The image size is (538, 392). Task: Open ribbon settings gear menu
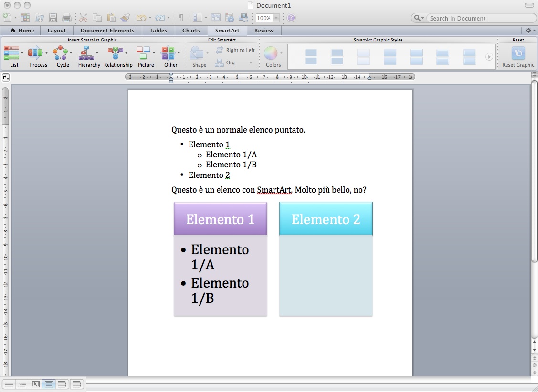pyautogui.click(x=530, y=31)
